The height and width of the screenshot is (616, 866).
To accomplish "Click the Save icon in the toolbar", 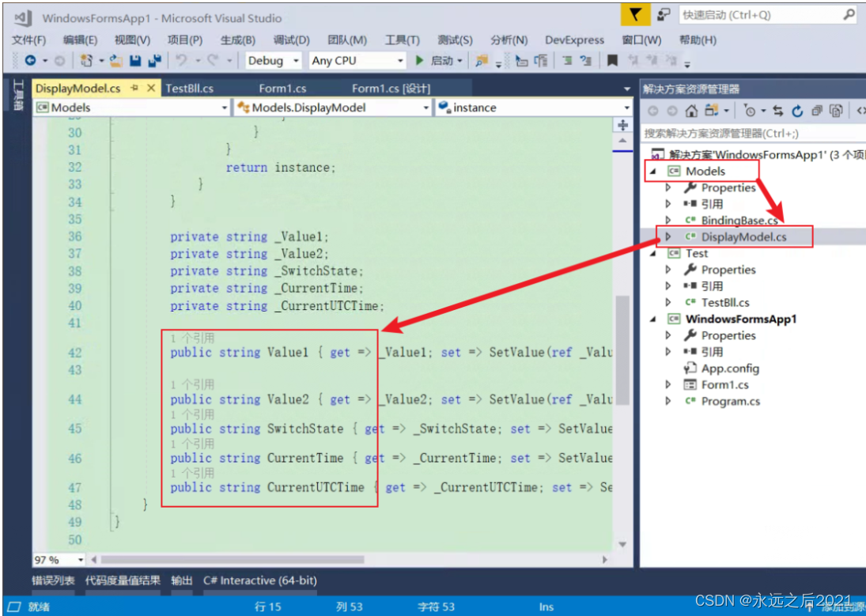I will coord(134,60).
